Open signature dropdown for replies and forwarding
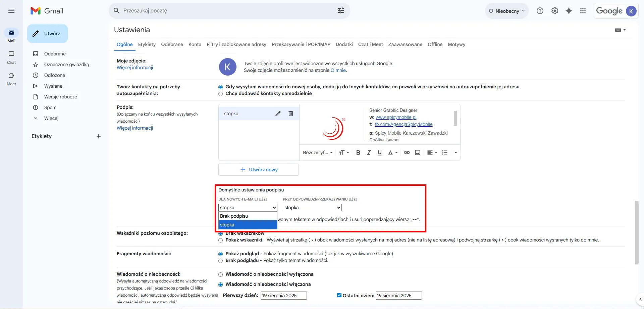This screenshot has height=309, width=644. 312,208
